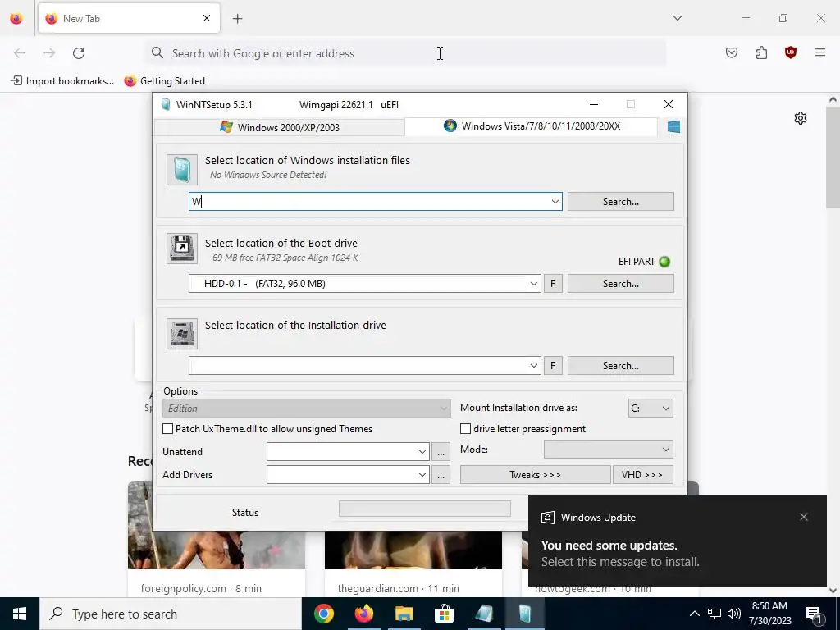Reload the Firefox page
The image size is (840, 630).
coord(79,53)
